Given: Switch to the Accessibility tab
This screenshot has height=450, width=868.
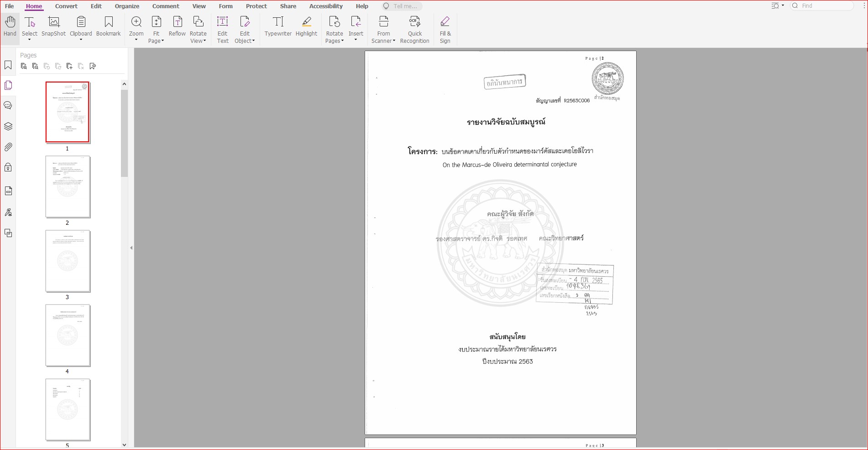Looking at the screenshot, I should (326, 6).
